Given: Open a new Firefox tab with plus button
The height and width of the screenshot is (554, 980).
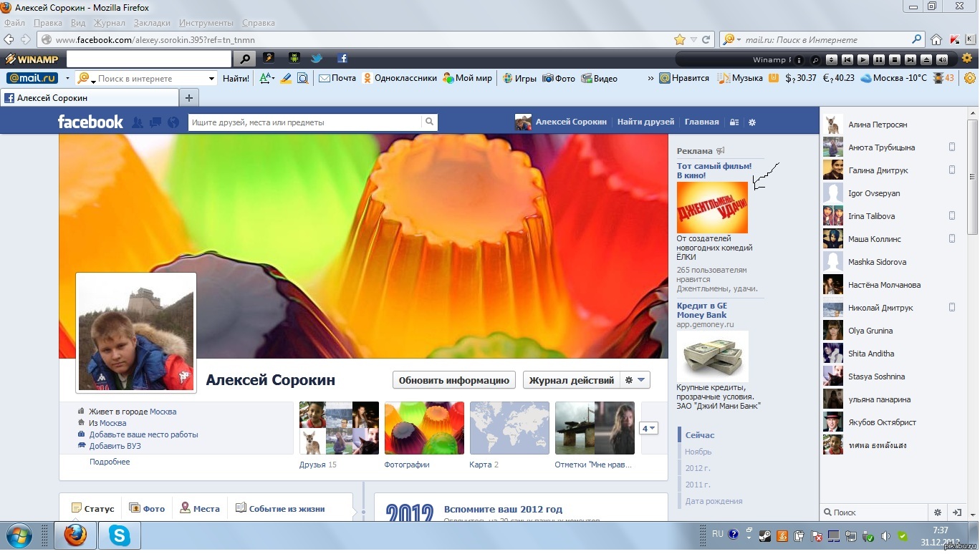Looking at the screenshot, I should click(189, 97).
